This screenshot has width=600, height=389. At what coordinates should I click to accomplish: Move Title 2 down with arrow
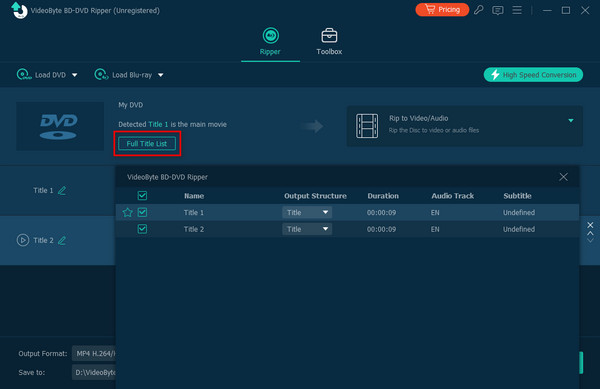point(590,240)
